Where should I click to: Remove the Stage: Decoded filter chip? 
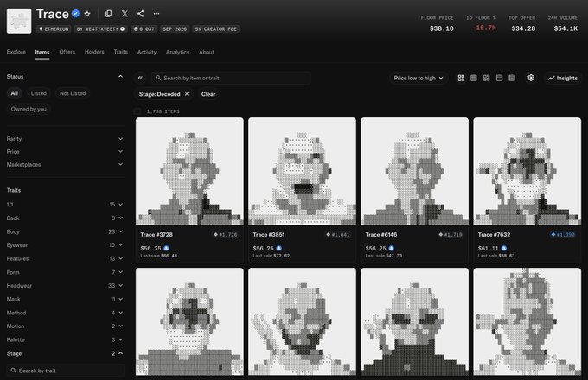187,94
